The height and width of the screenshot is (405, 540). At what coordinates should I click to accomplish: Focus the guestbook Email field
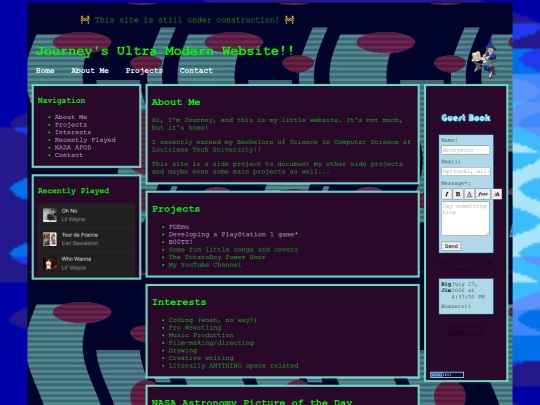click(466, 172)
